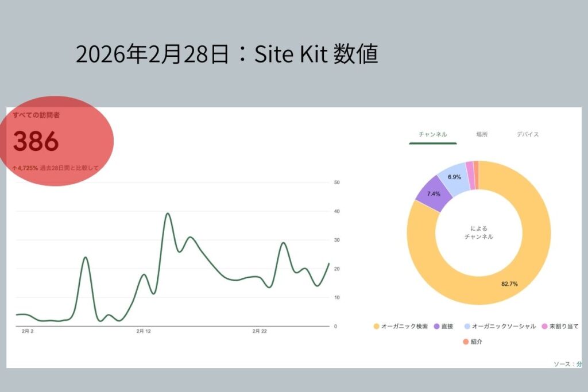Click the 4,725% increase indicator

[25, 168]
